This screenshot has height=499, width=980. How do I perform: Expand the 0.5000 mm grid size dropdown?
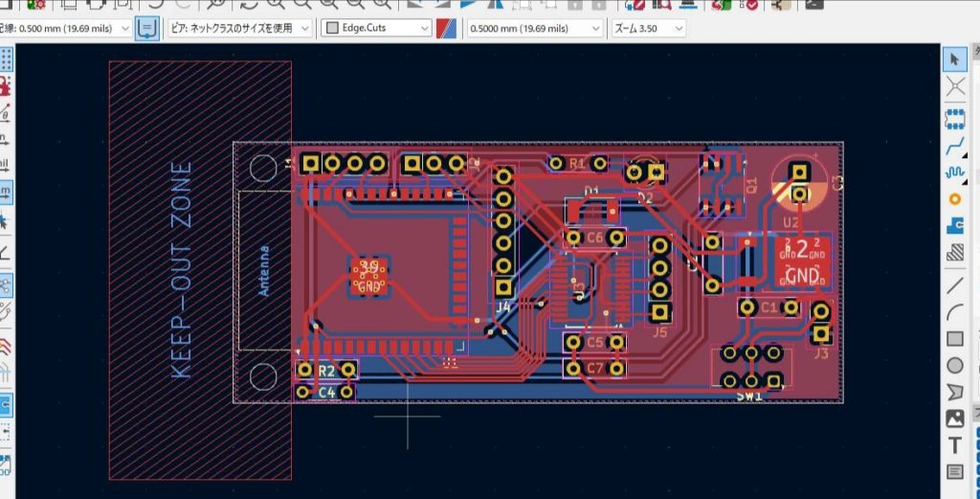tap(534, 28)
